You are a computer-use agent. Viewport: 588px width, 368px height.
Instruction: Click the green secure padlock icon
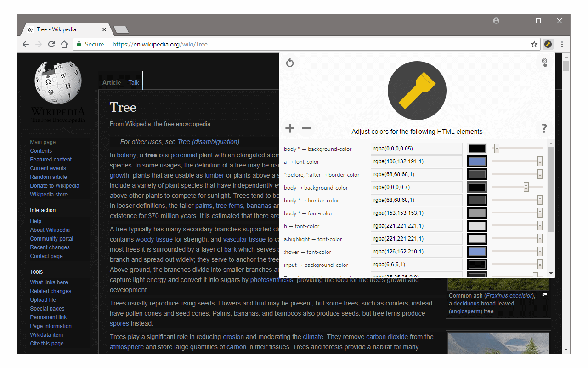pyautogui.click(x=79, y=44)
